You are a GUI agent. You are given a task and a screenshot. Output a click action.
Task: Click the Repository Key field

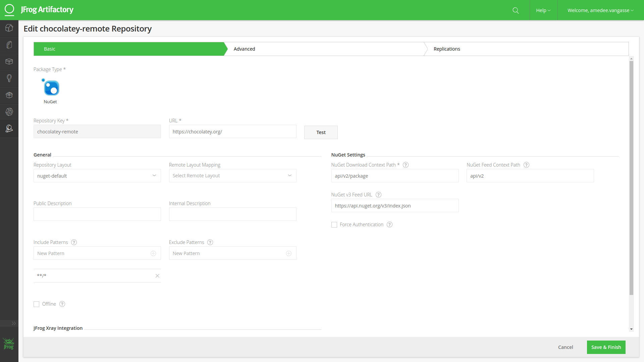97,131
